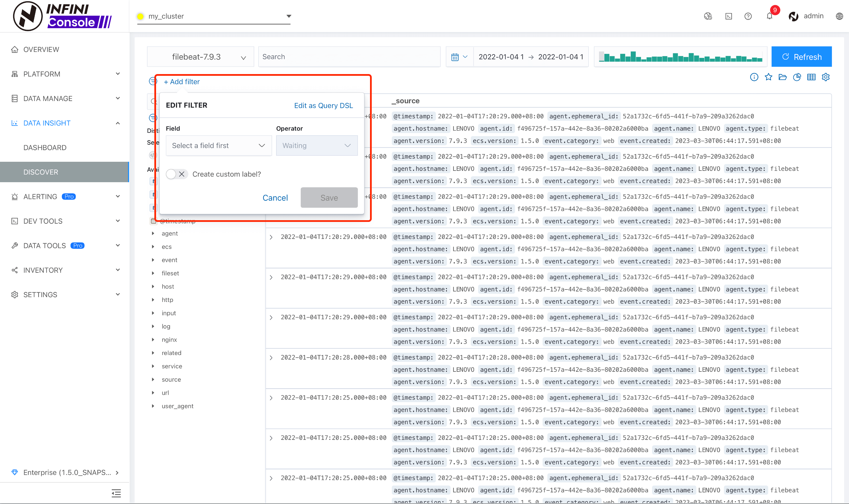849x504 pixels.
Task: Open the my_cluster selector dropdown
Action: (214, 16)
